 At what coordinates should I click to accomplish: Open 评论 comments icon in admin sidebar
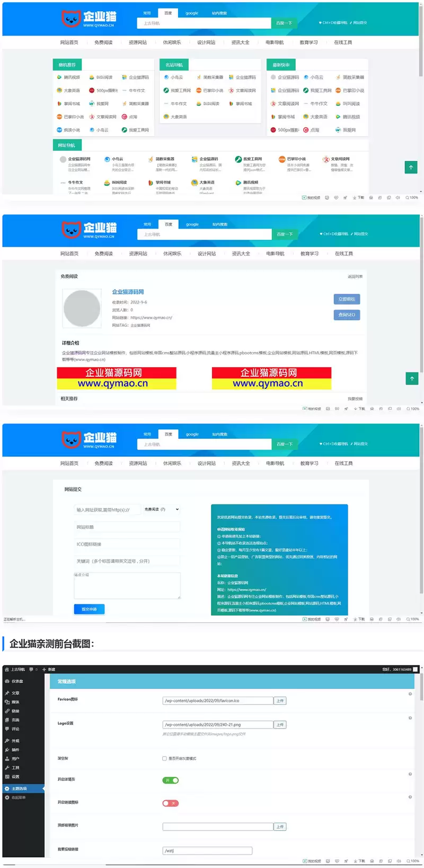[7, 729]
